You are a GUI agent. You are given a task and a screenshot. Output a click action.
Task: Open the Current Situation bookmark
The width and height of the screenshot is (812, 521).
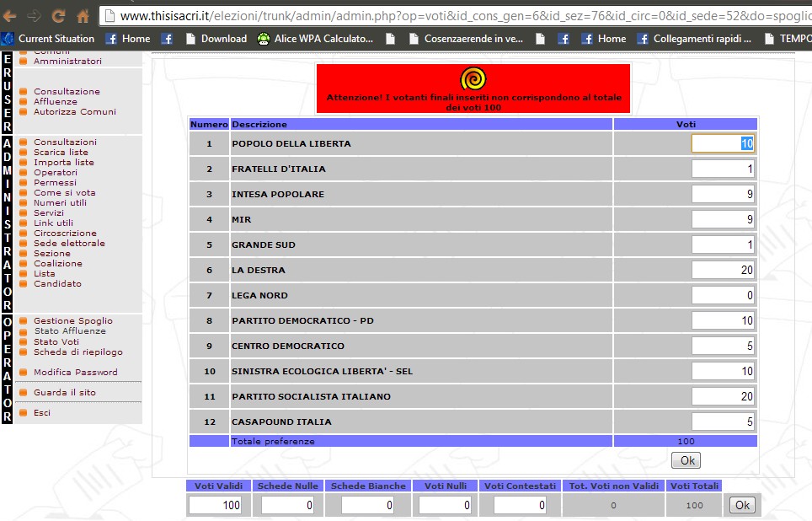pyautogui.click(x=48, y=39)
